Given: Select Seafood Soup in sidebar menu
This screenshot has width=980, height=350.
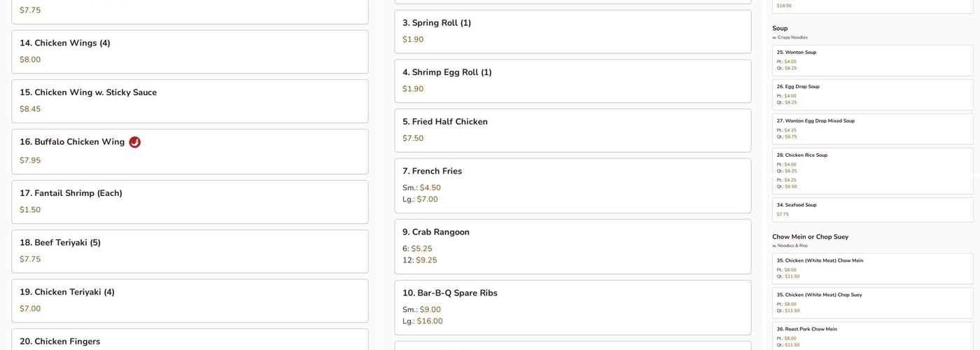Looking at the screenshot, I should 872,209.
